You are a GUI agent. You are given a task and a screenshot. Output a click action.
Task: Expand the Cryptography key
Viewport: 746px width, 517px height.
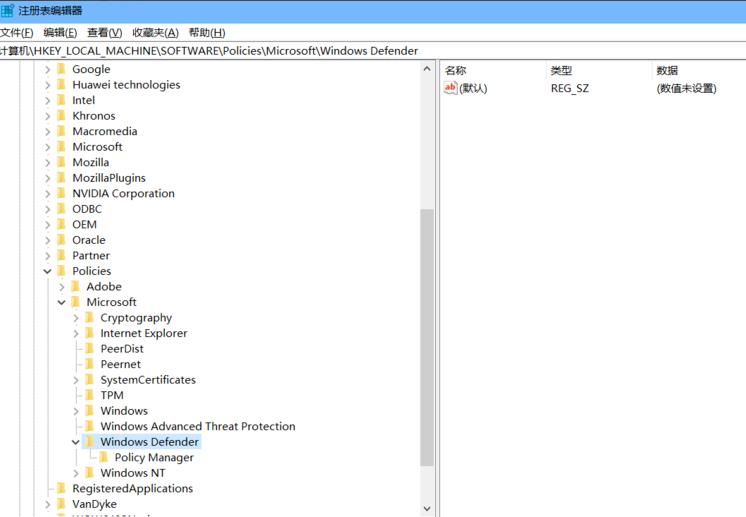[x=76, y=318]
